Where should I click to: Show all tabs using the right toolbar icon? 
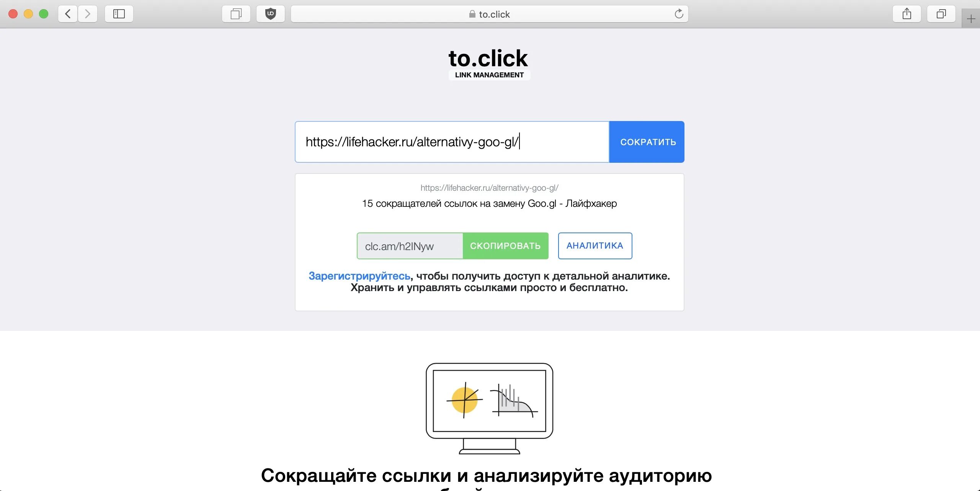tap(941, 14)
